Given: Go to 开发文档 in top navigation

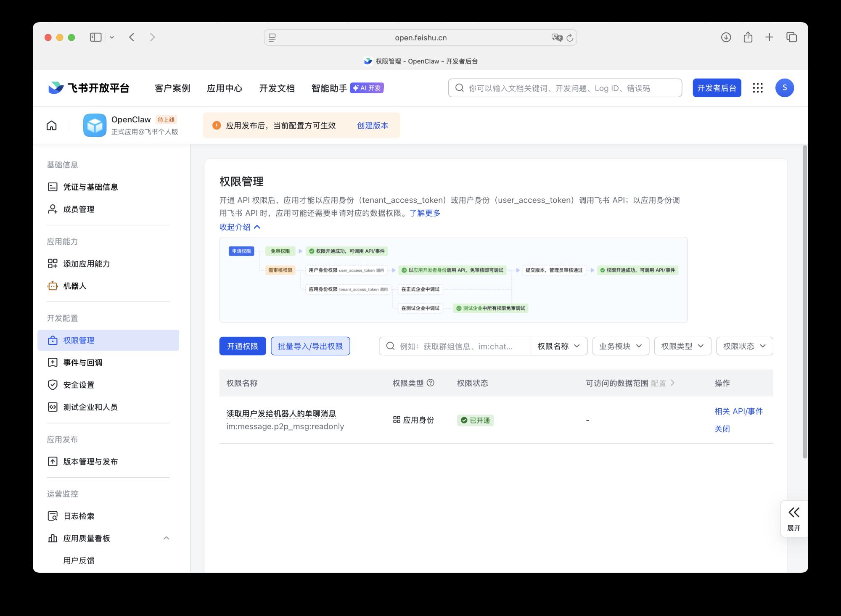Looking at the screenshot, I should tap(277, 88).
